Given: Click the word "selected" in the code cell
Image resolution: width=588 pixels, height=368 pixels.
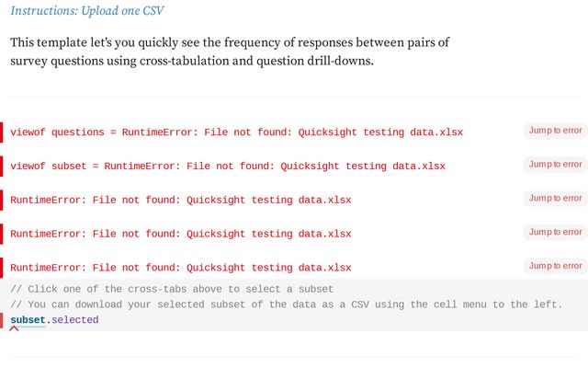Looking at the screenshot, I should pyautogui.click(x=74, y=320).
